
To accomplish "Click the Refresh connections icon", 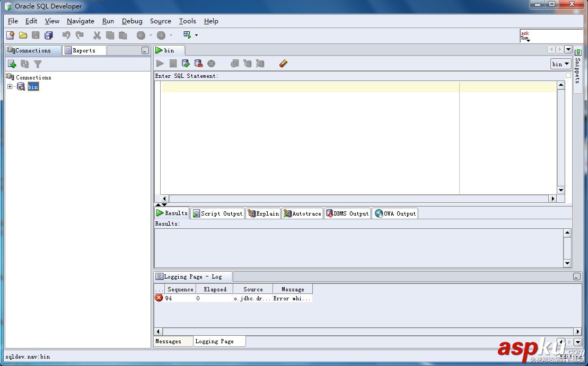I will coord(25,64).
